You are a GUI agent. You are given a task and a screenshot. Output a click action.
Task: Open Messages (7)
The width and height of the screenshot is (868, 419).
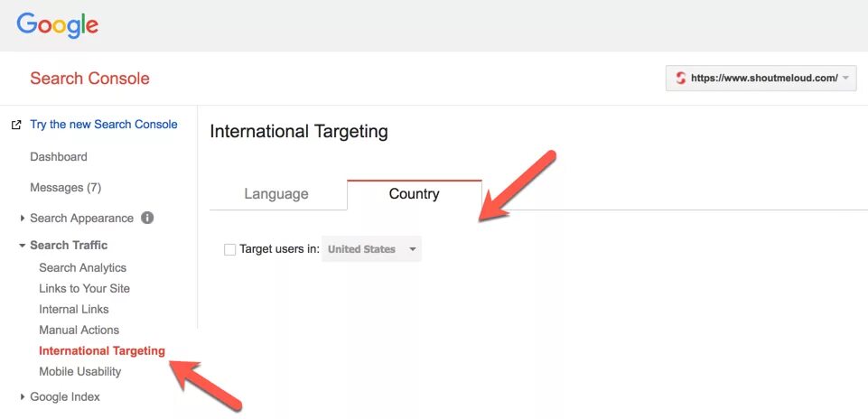[65, 188]
